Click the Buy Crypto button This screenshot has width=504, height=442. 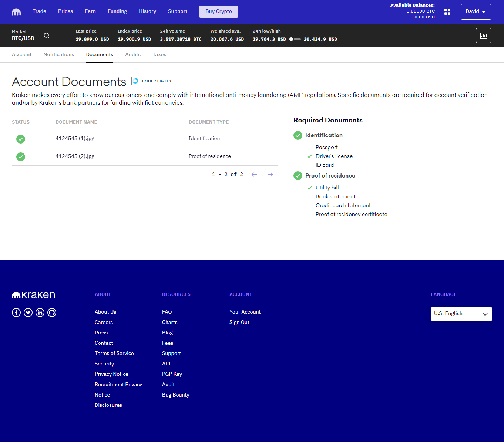(219, 12)
